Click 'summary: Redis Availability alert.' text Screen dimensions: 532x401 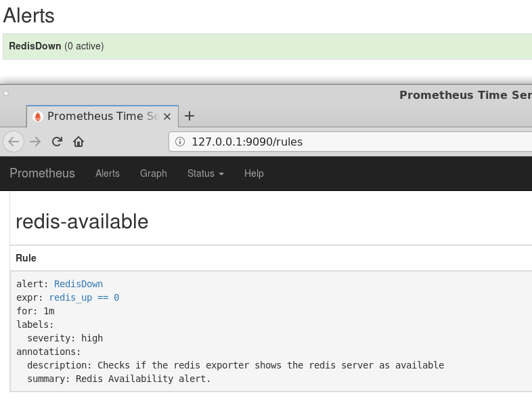click(118, 379)
